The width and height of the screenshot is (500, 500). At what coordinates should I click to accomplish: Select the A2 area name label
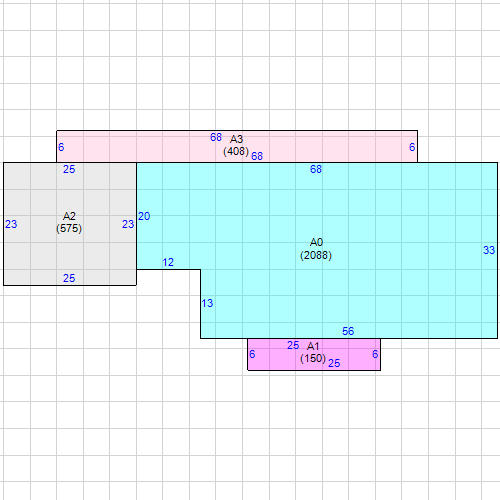pos(69,216)
